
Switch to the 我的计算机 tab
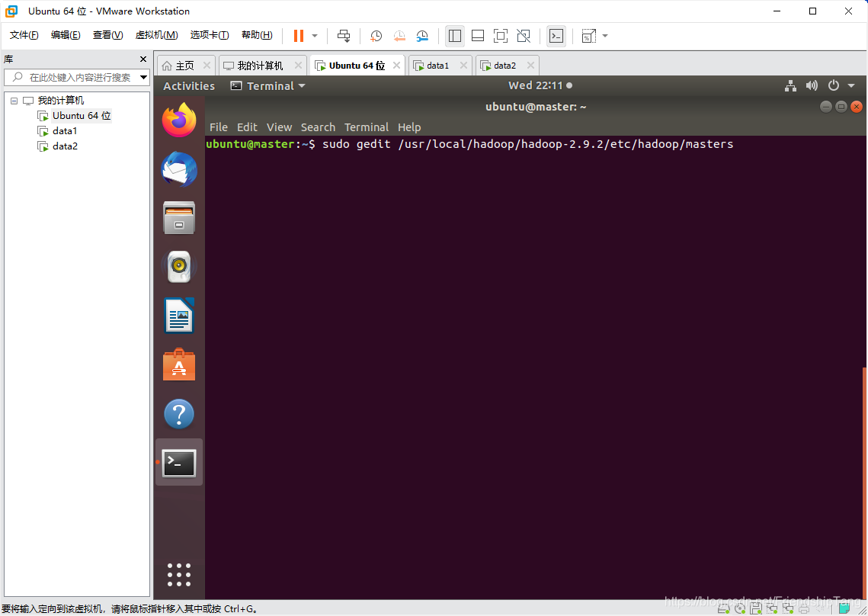260,66
